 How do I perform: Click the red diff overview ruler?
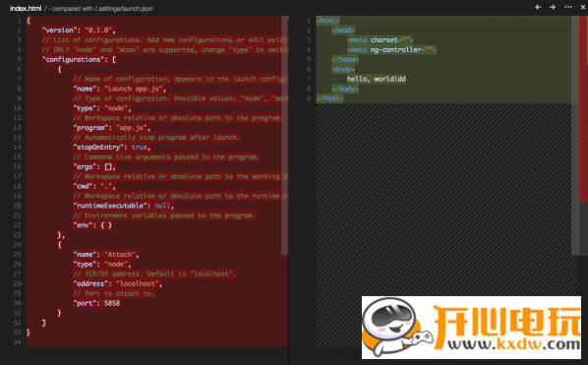(583, 109)
